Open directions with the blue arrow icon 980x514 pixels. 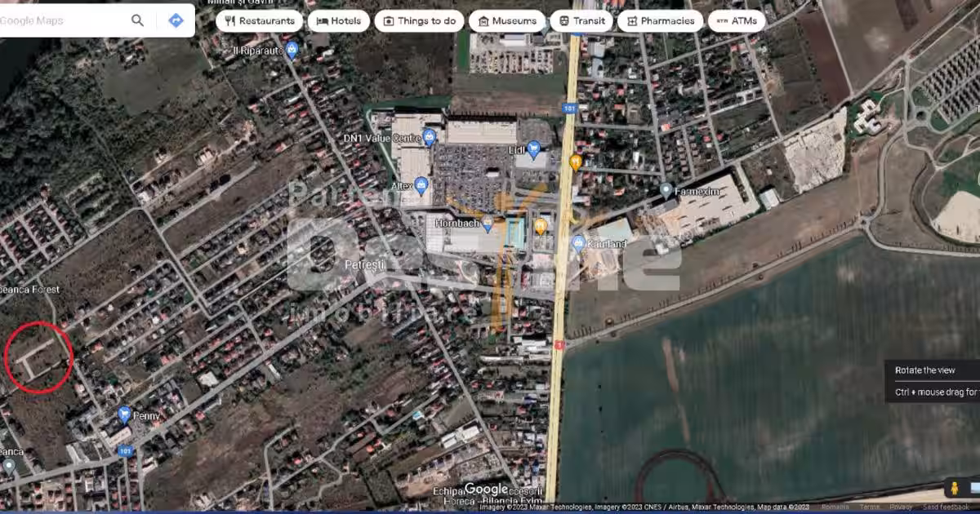pyautogui.click(x=176, y=20)
